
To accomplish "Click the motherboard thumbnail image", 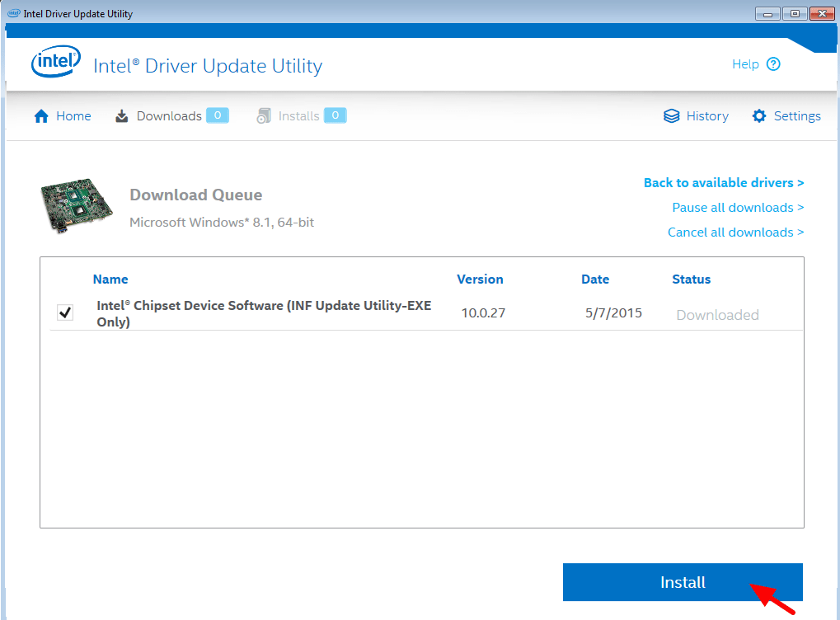I will pos(77,206).
